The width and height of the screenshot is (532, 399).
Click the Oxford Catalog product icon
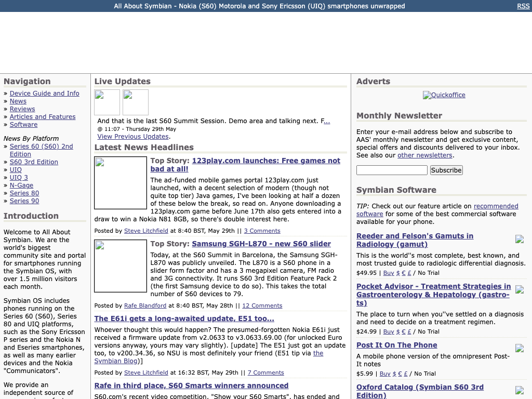(520, 390)
